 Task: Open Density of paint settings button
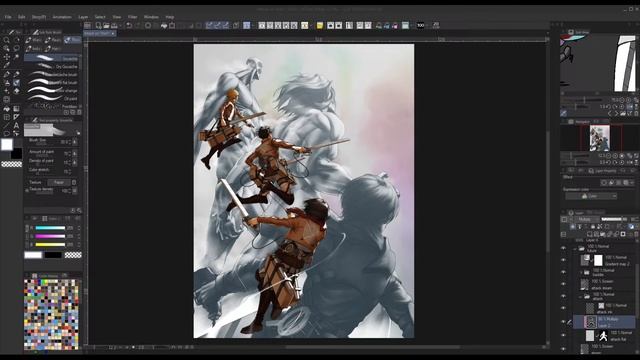(75, 162)
